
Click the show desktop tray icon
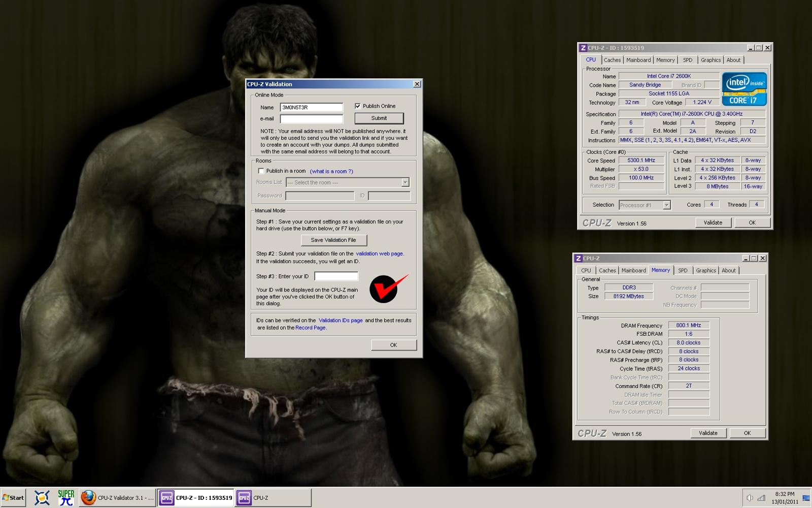[x=806, y=498]
